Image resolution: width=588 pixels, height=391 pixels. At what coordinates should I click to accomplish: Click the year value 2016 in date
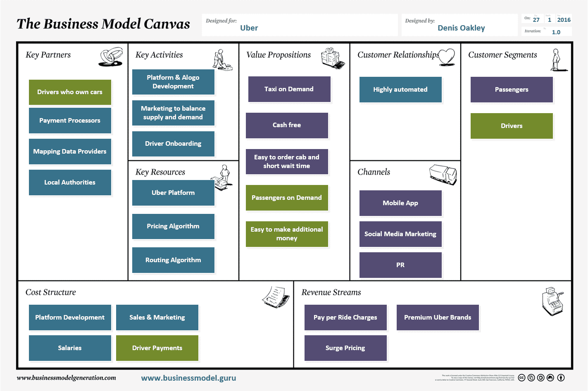pos(564,20)
